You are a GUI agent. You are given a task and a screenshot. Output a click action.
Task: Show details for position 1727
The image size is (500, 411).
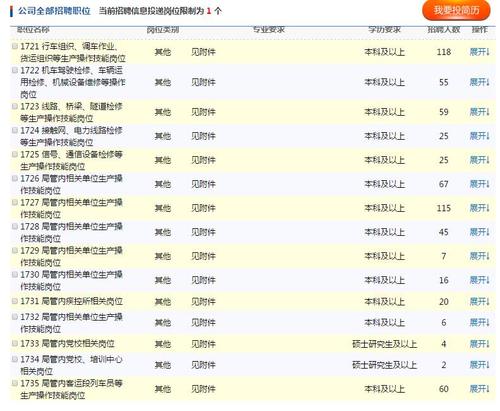point(479,208)
